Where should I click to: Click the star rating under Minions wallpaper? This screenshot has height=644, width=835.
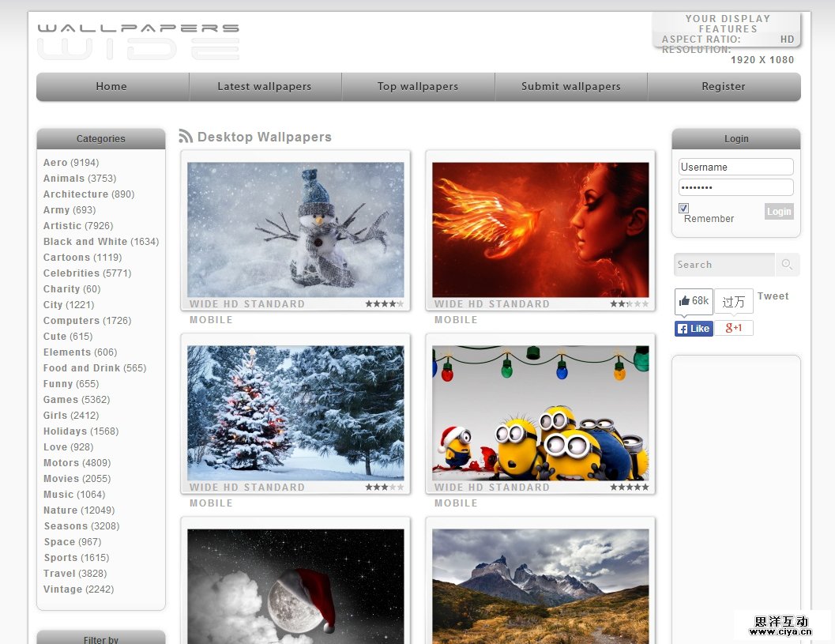(629, 488)
